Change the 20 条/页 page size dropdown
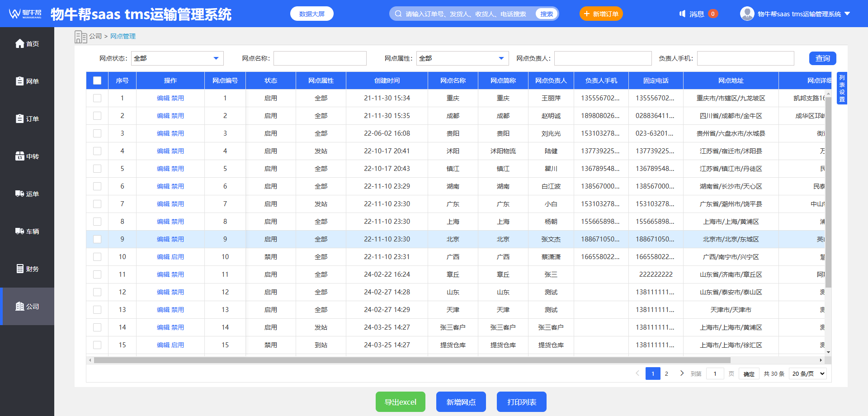The width and height of the screenshot is (868, 416). click(808, 374)
